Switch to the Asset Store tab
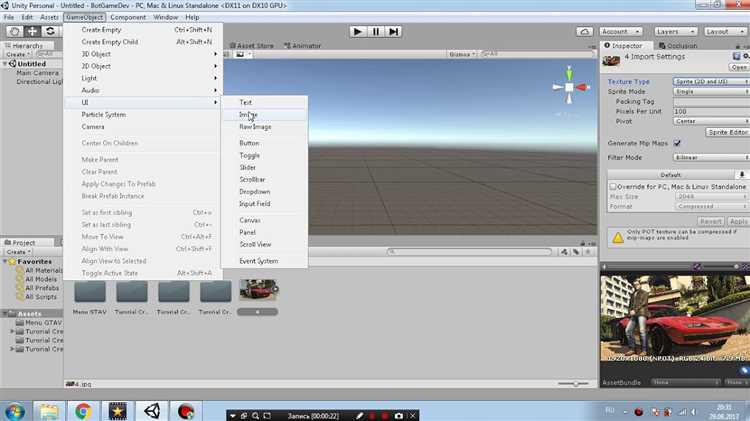Image resolution: width=750 pixels, height=421 pixels. (x=252, y=46)
